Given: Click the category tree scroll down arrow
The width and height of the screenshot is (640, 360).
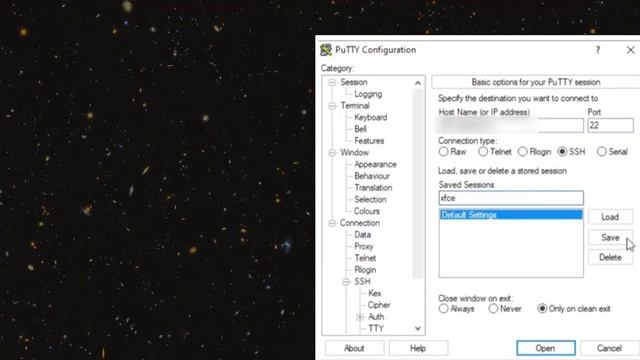Looking at the screenshot, I should [x=418, y=328].
